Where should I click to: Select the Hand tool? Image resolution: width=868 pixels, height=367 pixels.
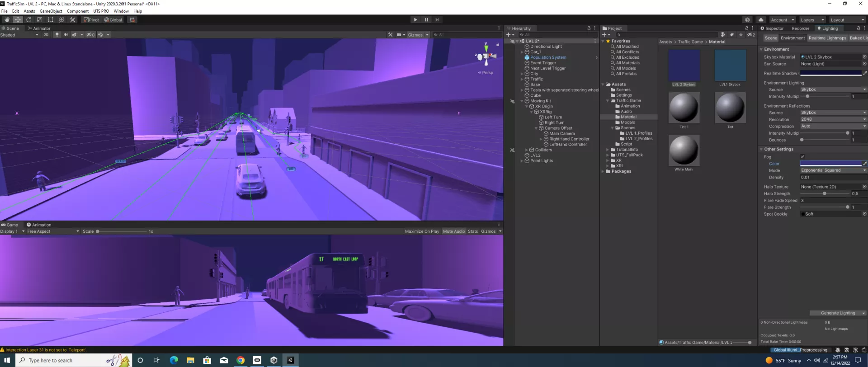6,20
